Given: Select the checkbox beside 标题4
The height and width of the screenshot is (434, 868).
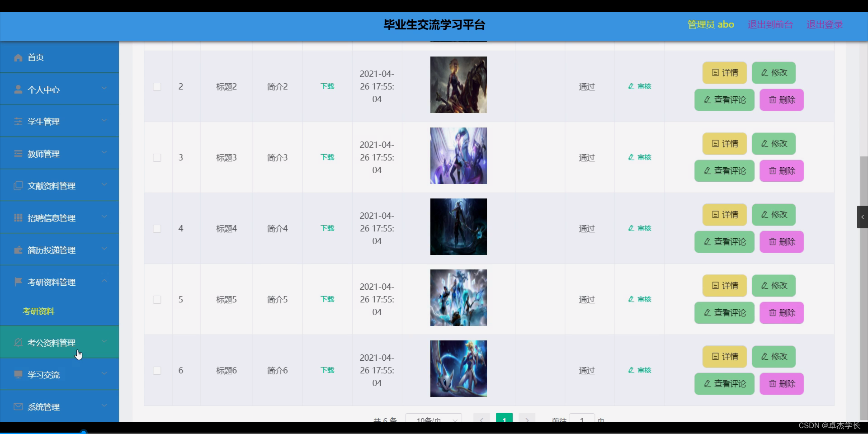Looking at the screenshot, I should tap(157, 229).
